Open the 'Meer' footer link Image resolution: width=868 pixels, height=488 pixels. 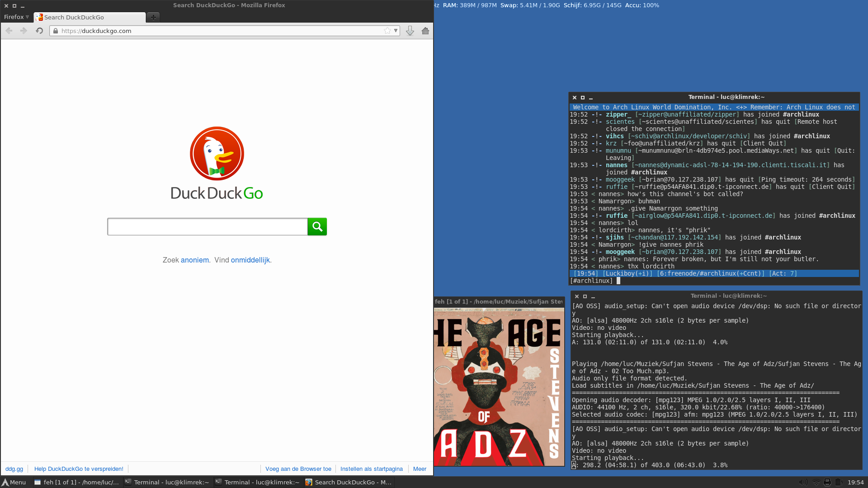tap(420, 469)
